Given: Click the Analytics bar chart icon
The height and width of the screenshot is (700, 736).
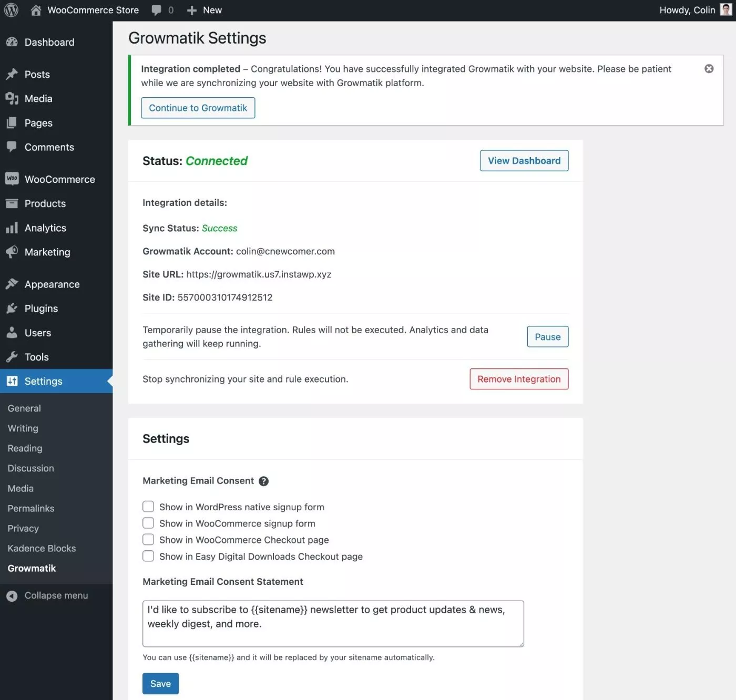Looking at the screenshot, I should point(12,228).
